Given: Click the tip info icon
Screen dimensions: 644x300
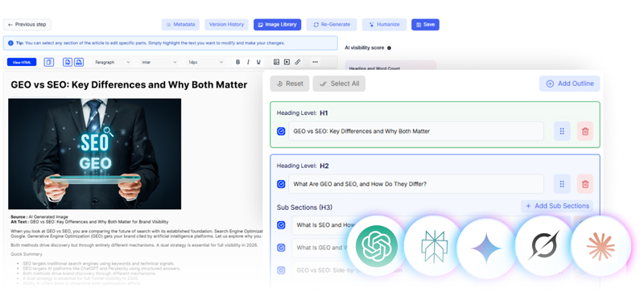Looking at the screenshot, I should pos(10,43).
